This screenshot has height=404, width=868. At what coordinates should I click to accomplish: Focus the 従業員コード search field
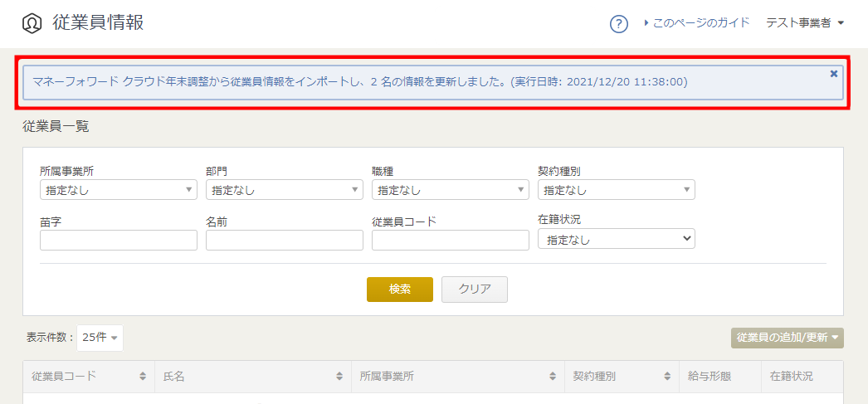point(450,240)
